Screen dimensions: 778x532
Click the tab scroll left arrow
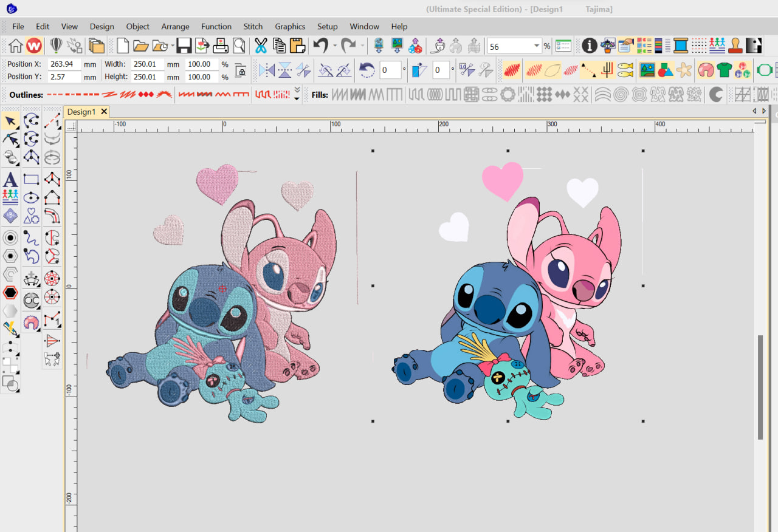[754, 111]
